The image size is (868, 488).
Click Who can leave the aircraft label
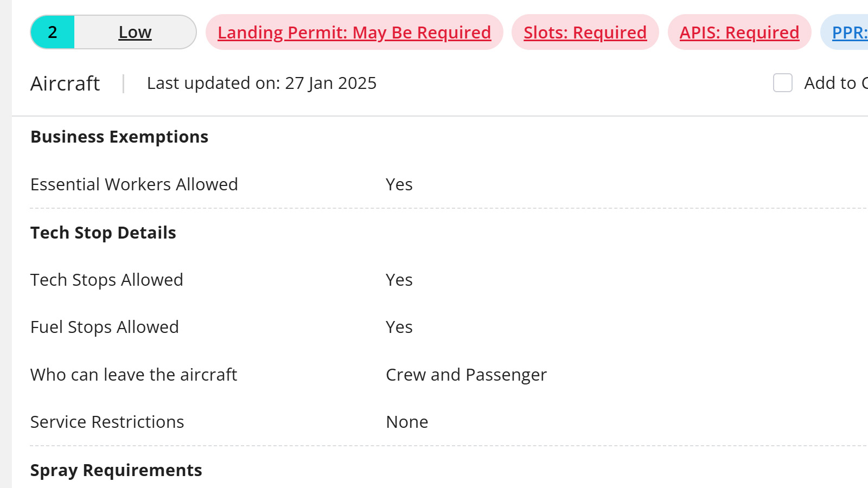click(133, 375)
